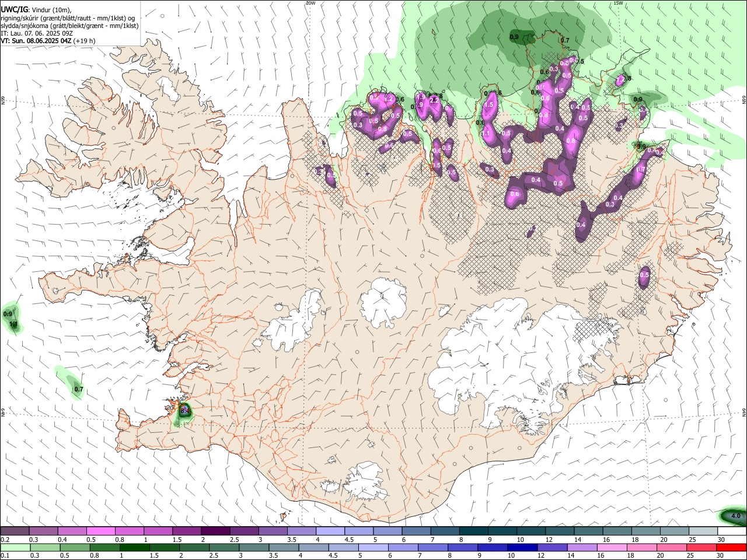Click the dark teal swatch between 8 and 9 on snow scale

(x=473, y=531)
